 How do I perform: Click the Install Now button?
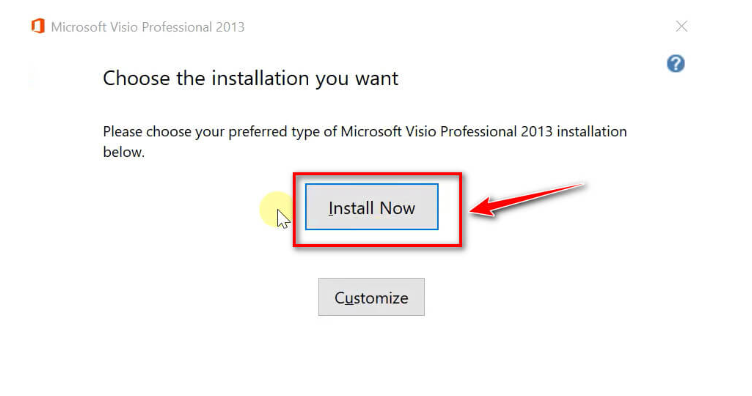[372, 207]
